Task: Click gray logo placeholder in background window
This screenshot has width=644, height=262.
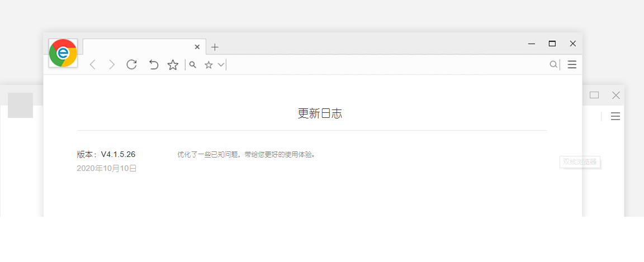Action: 21,105
